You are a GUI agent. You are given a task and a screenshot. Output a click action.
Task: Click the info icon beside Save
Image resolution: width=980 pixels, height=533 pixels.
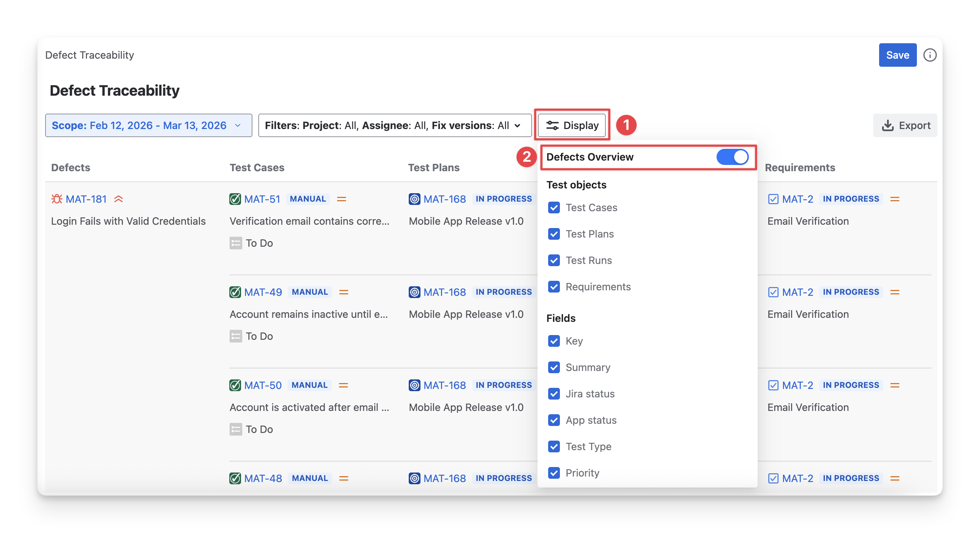929,55
